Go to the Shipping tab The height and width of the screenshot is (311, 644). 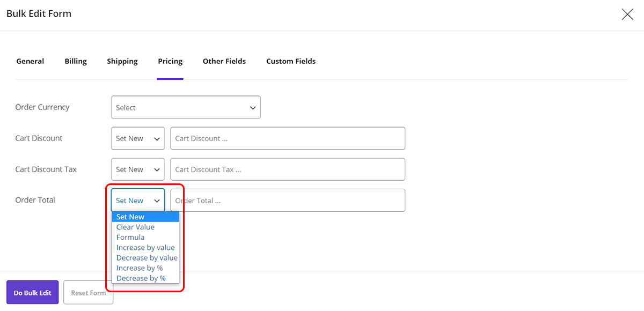[x=122, y=61]
